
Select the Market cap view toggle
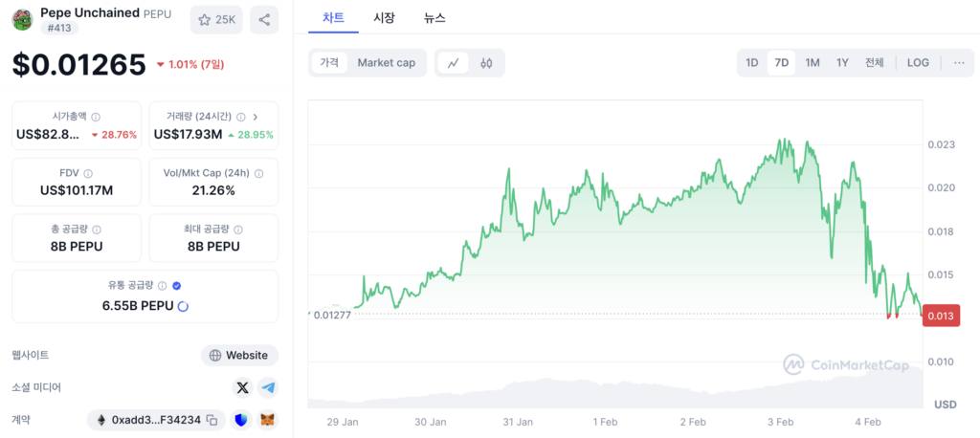[x=387, y=62]
